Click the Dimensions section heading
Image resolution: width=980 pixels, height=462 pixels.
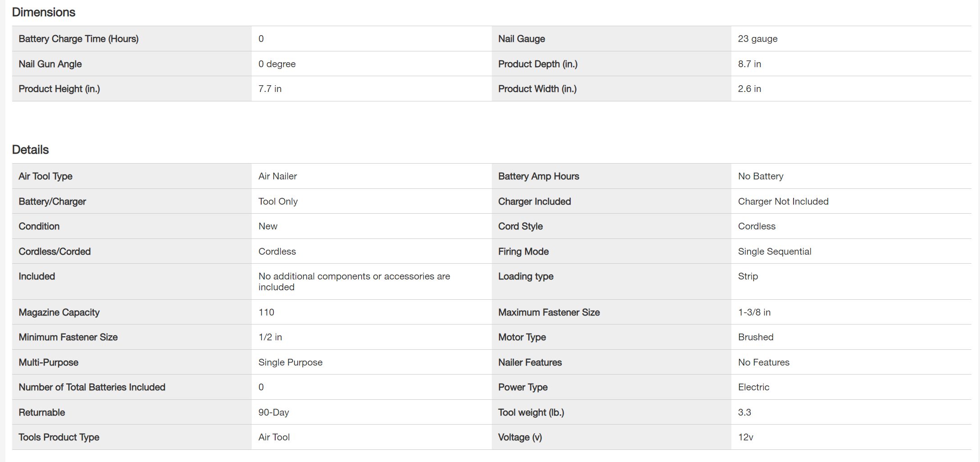44,12
